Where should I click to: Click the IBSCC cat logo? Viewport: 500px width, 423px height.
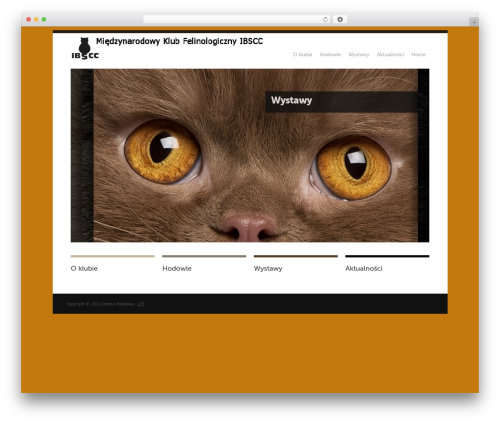coord(85,49)
